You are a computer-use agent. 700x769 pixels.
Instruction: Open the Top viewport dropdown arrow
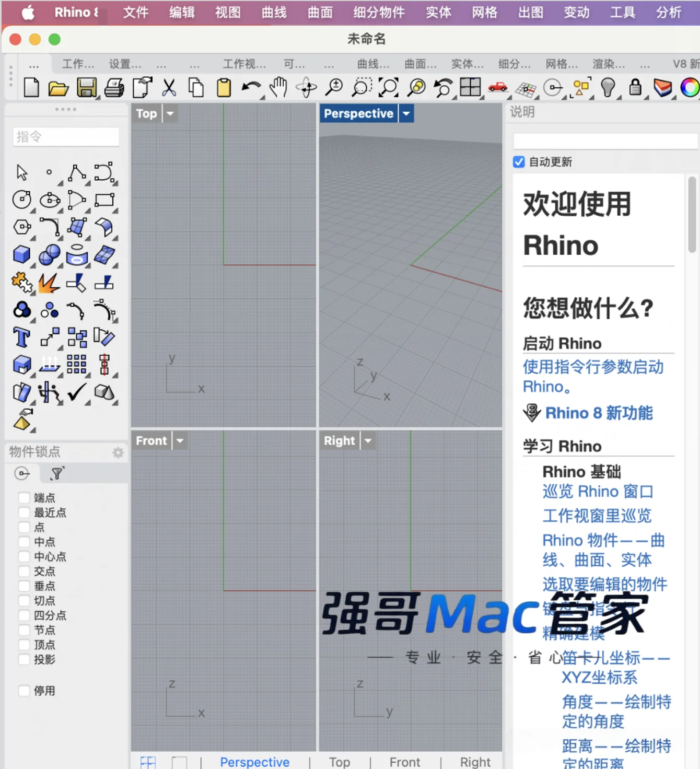point(170,113)
